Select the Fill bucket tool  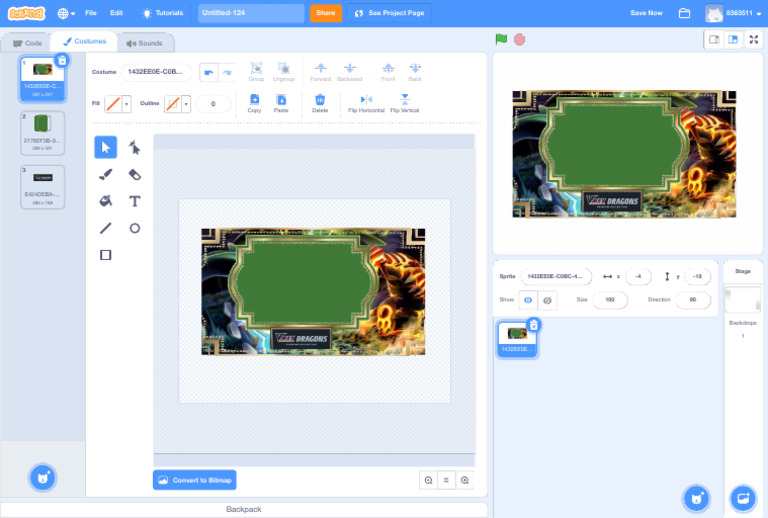[105, 201]
